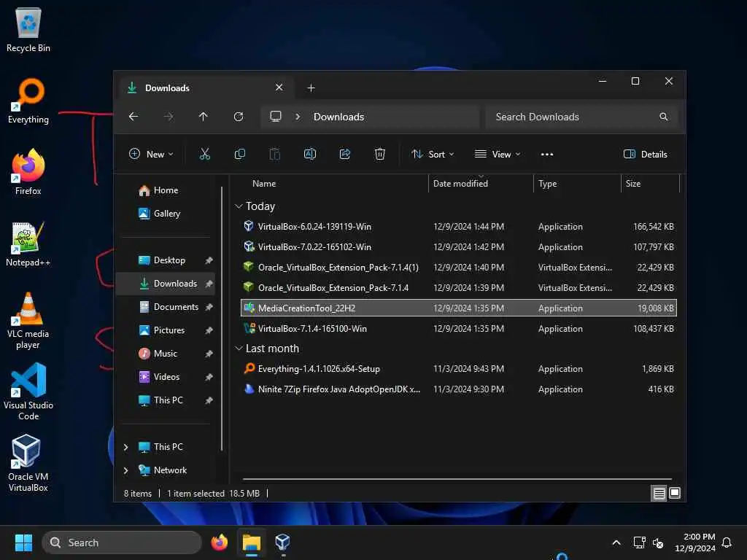Select MediaCreationTool_22H2 file
The image size is (747, 560).
coord(459,308)
